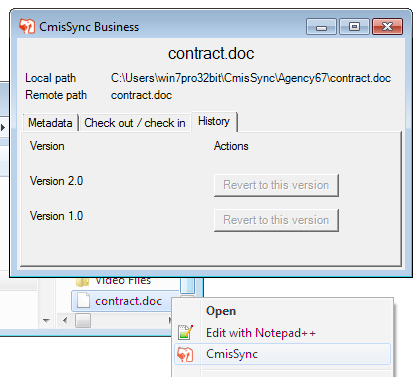
Task: Click the Explorer vertical scrollbar thumb
Action: pyautogui.click(x=188, y=285)
